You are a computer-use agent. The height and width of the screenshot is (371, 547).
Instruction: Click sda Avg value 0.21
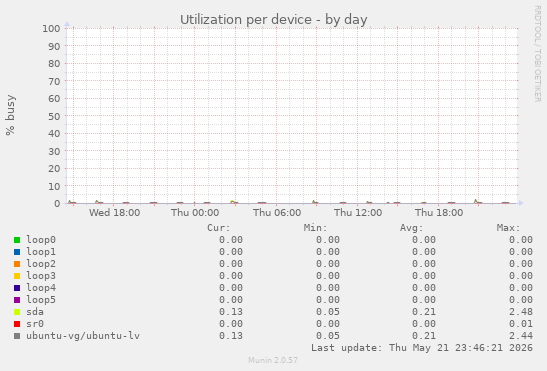[x=424, y=312]
